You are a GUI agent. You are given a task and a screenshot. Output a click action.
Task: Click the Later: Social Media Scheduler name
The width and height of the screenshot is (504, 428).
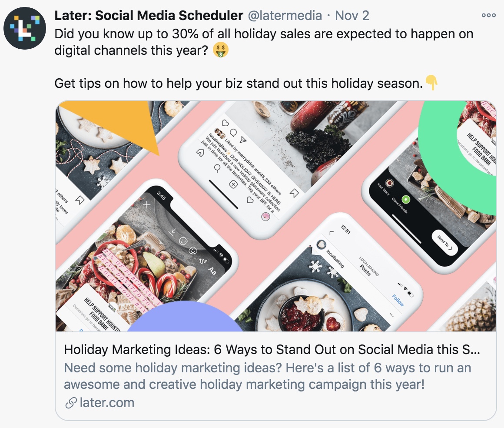pos(149,16)
